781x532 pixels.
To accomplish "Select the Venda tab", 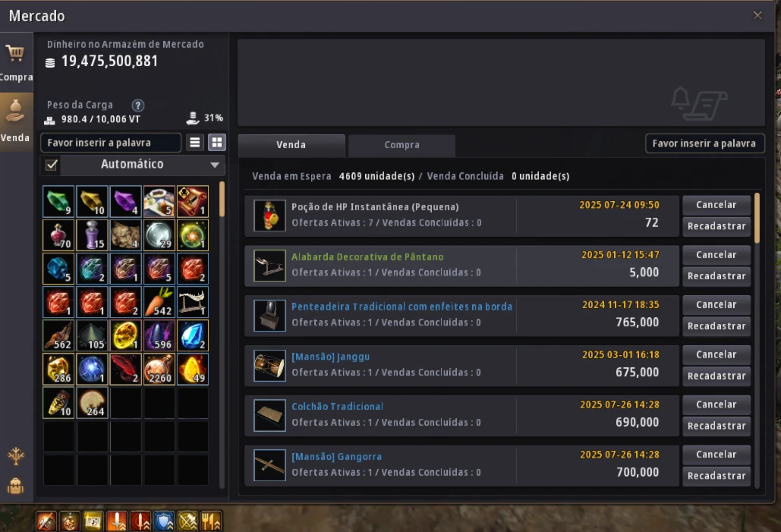I will 291,145.
